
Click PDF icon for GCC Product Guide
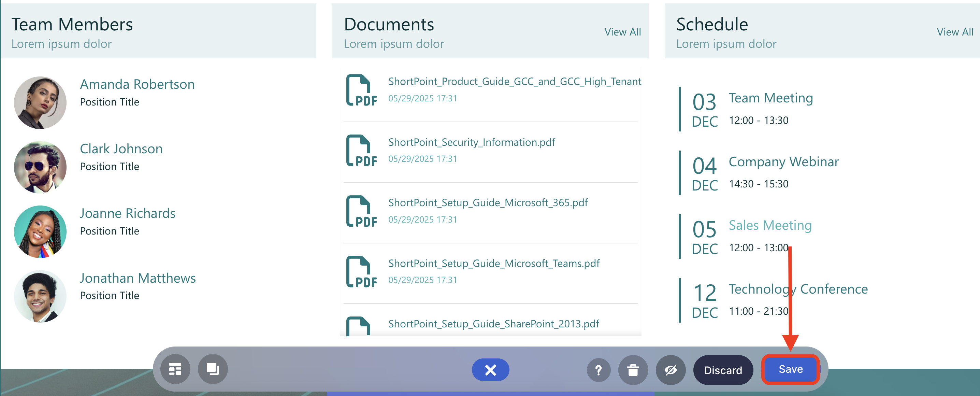click(361, 90)
